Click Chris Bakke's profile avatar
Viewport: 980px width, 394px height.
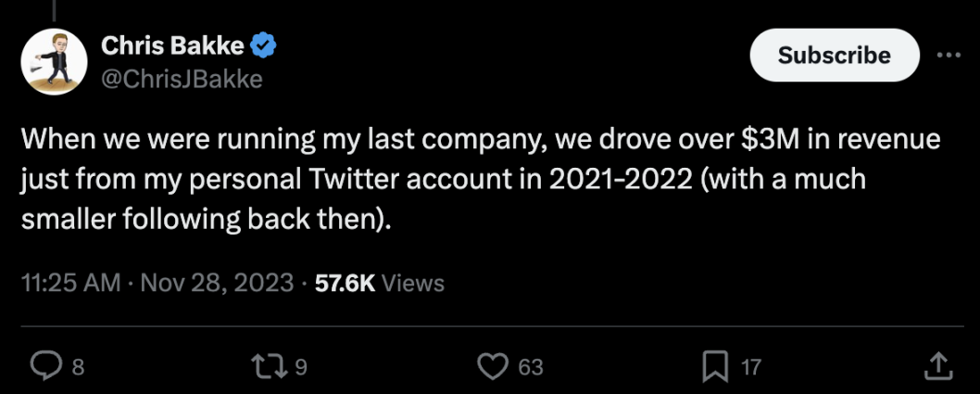(50, 61)
